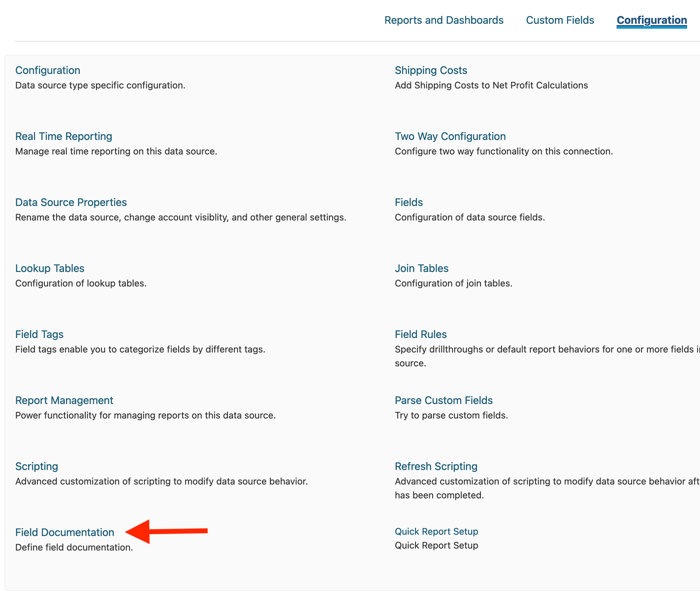Open Join Tables configuration
The height and width of the screenshot is (604, 700).
(x=422, y=268)
